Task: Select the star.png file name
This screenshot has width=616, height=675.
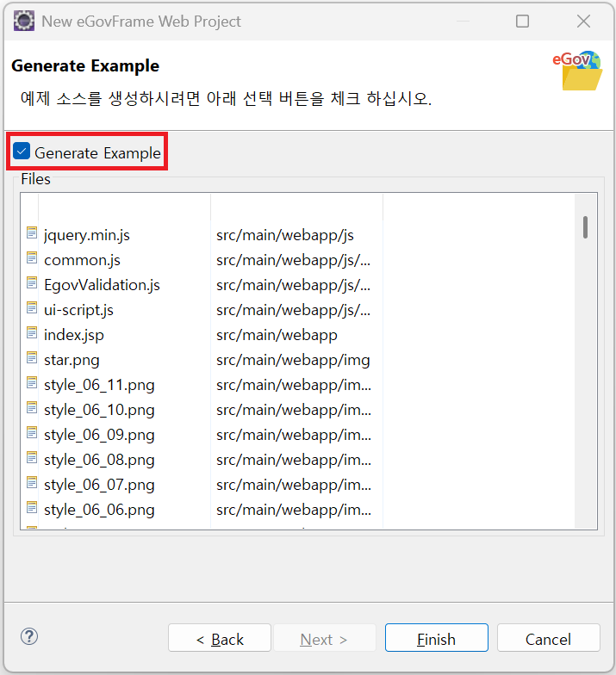Action: tap(72, 360)
